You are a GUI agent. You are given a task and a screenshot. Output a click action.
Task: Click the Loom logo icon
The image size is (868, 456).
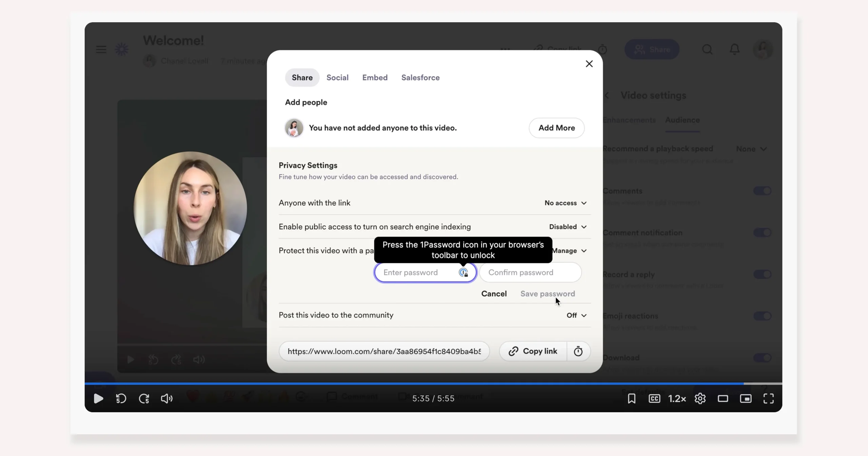pyautogui.click(x=122, y=50)
